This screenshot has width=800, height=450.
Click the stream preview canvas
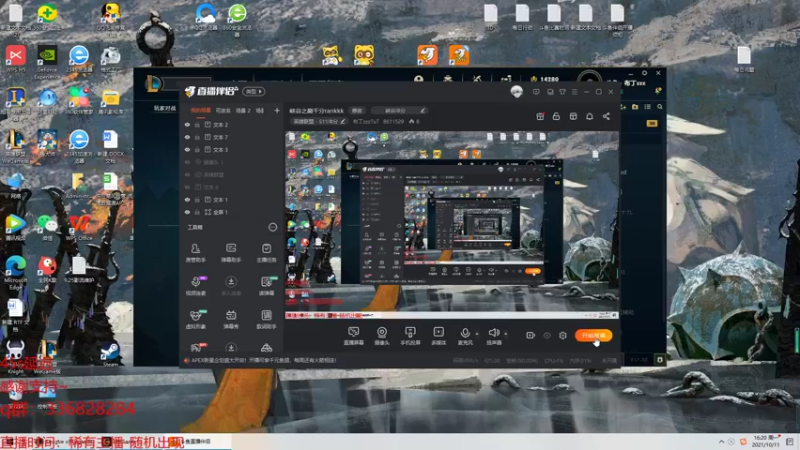pos(452,225)
